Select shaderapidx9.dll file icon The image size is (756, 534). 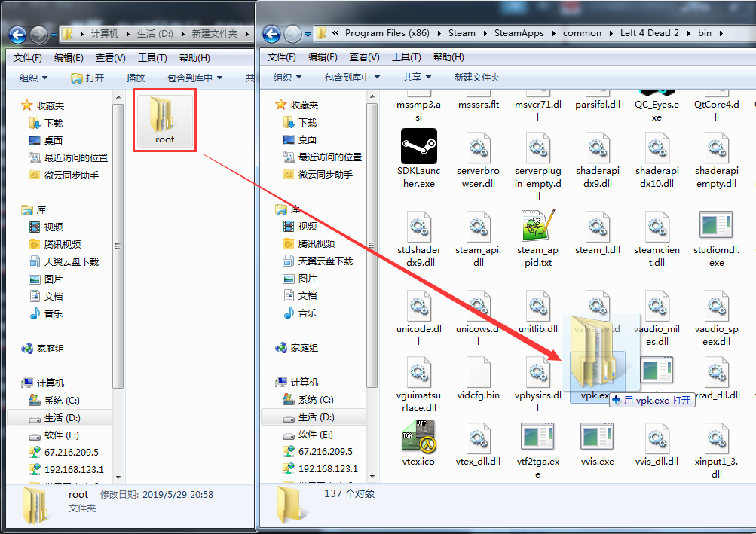(598, 147)
